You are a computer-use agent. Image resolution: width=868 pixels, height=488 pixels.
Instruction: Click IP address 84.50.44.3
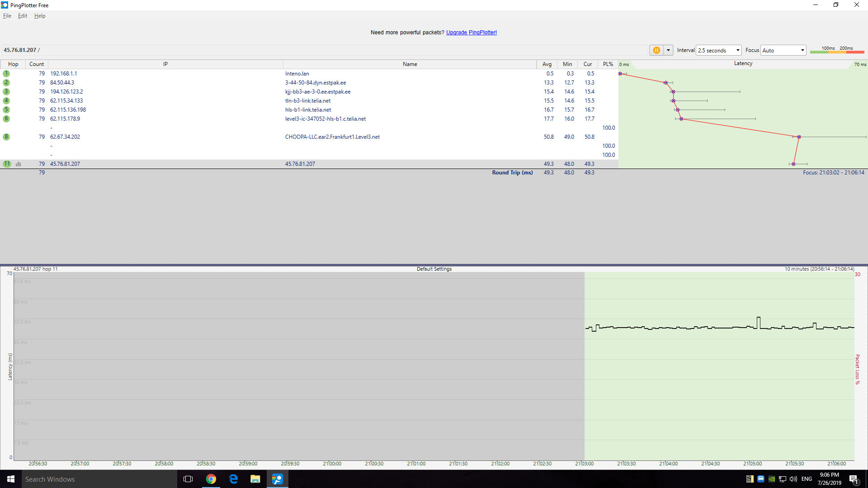(62, 83)
